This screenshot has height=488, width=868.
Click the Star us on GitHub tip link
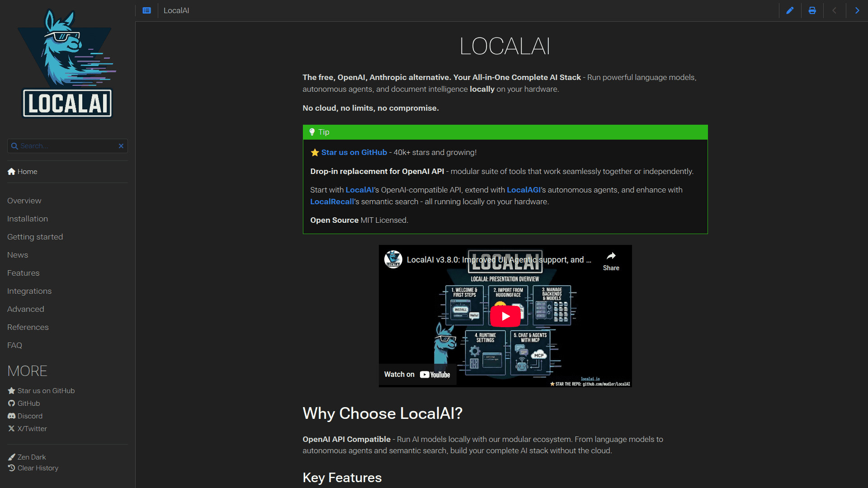354,152
